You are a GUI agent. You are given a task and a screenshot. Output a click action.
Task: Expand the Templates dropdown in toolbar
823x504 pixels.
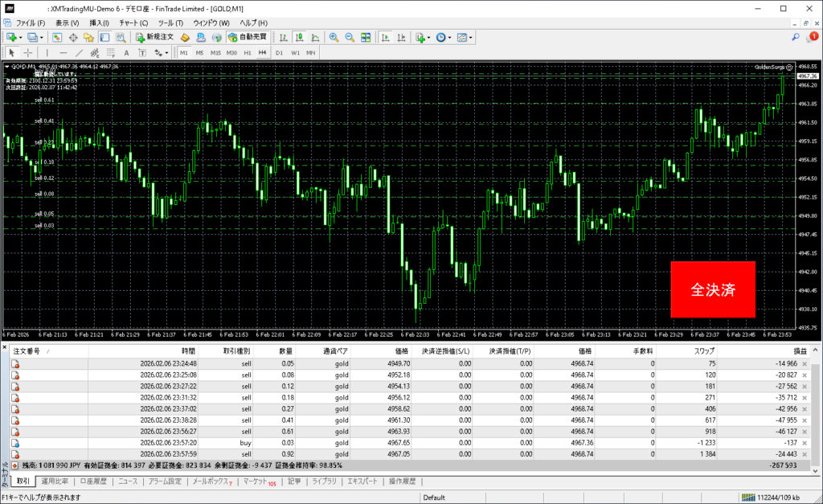(465, 38)
